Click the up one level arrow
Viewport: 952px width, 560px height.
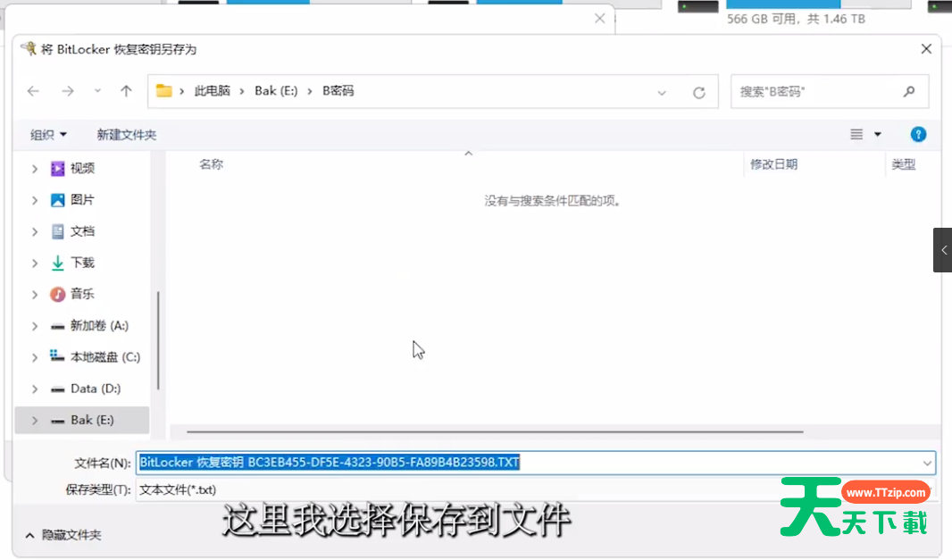(126, 90)
